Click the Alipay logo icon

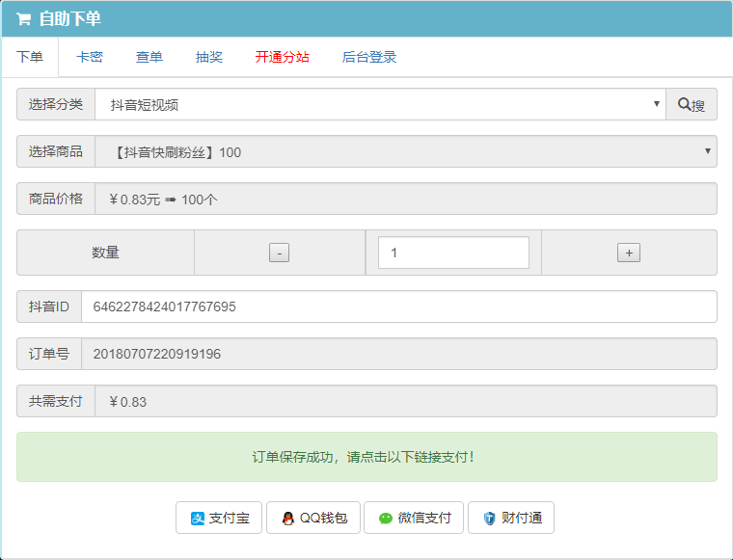click(x=198, y=518)
